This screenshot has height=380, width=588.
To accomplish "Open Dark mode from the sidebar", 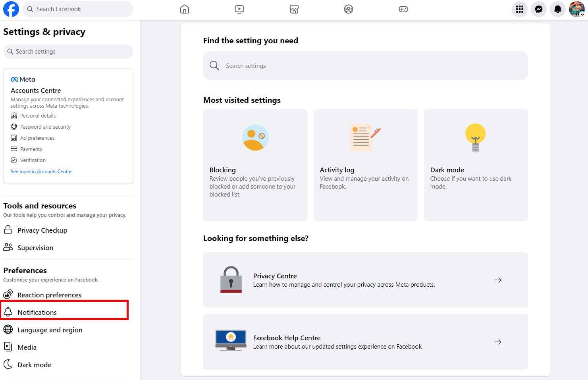I will (x=34, y=365).
